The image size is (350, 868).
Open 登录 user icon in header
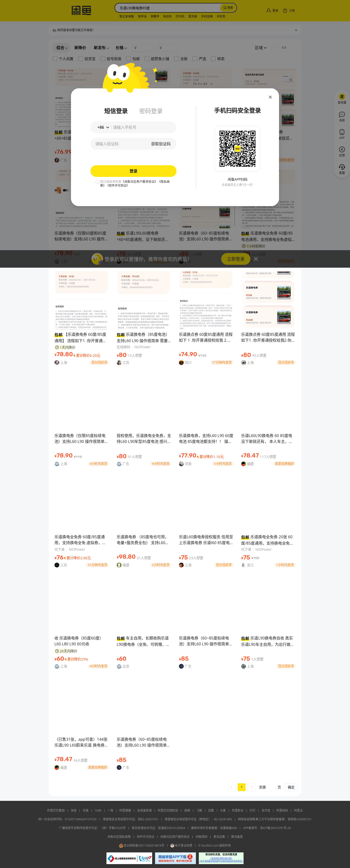(272, 10)
